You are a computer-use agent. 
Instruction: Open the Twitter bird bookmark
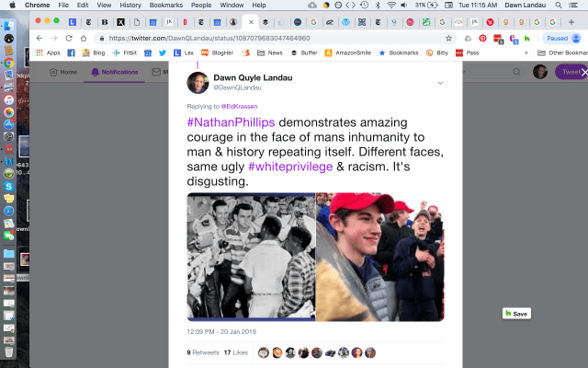point(162,53)
